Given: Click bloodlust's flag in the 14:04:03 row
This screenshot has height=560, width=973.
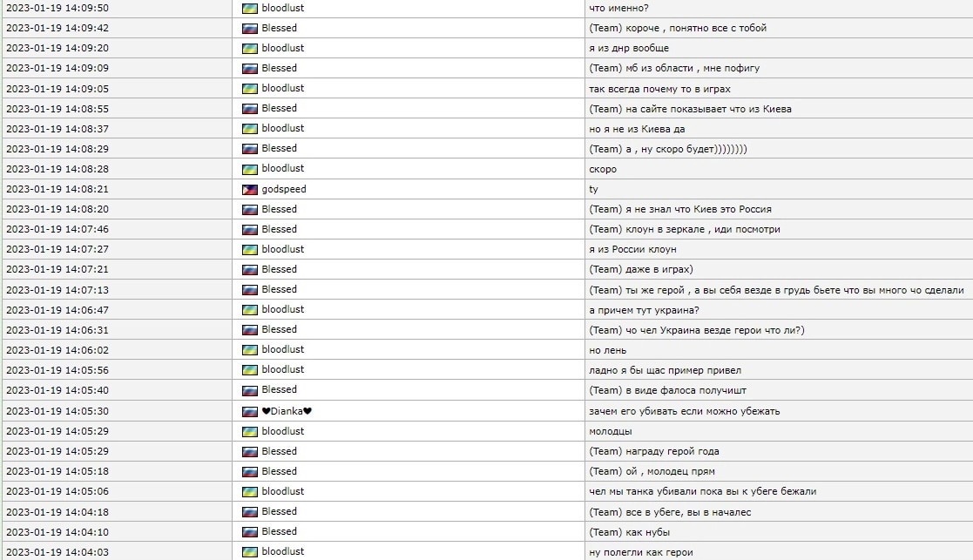Looking at the screenshot, I should pos(249,551).
